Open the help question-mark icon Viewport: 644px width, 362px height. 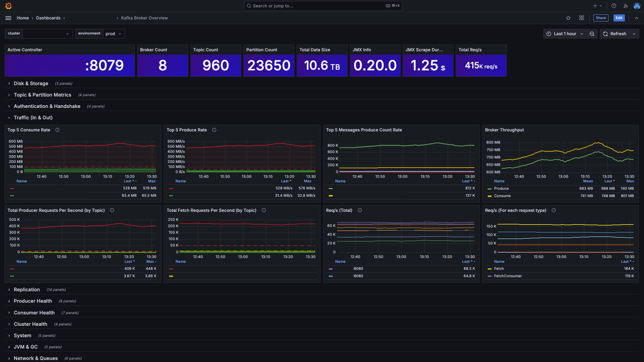(614, 6)
